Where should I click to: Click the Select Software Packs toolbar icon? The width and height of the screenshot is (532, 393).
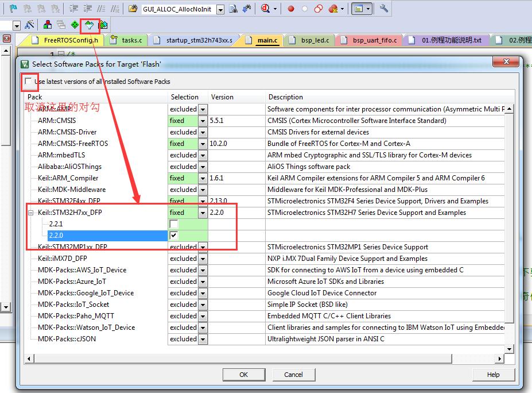point(89,25)
